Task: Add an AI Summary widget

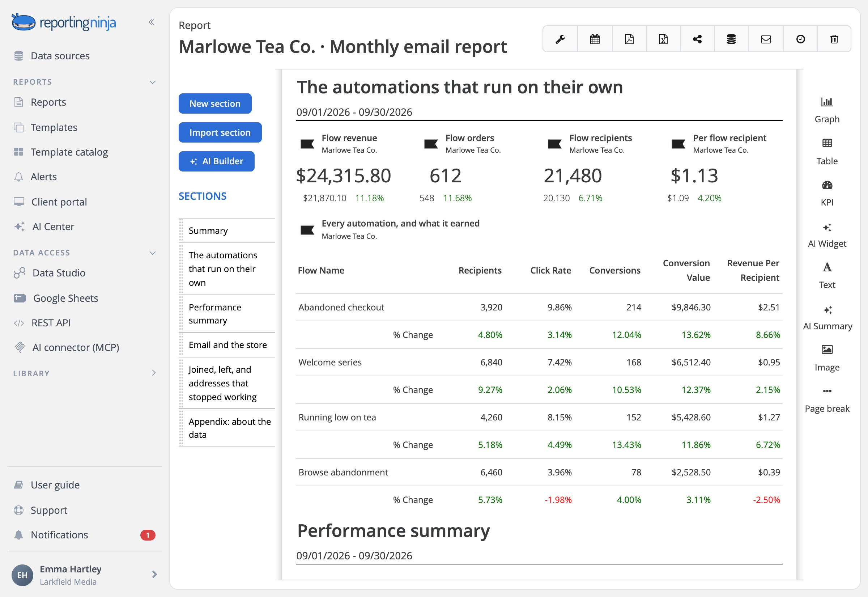Action: coord(827,317)
